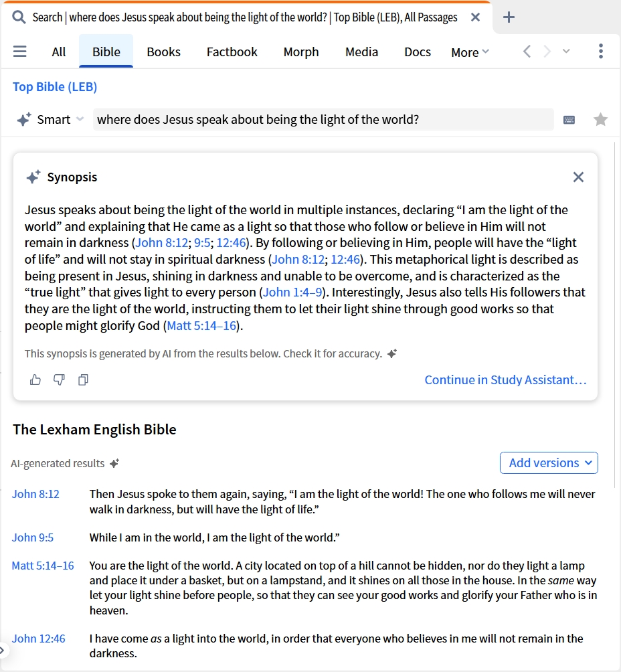Switch to the Factbook tab

[x=232, y=52]
